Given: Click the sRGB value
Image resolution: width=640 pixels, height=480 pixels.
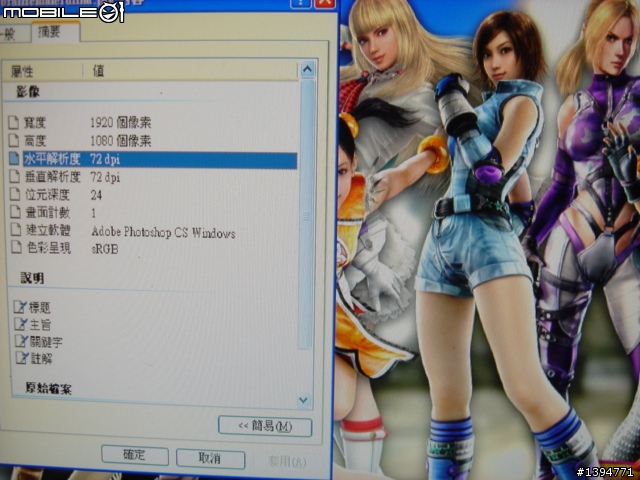Looking at the screenshot, I should pyautogui.click(x=105, y=249).
